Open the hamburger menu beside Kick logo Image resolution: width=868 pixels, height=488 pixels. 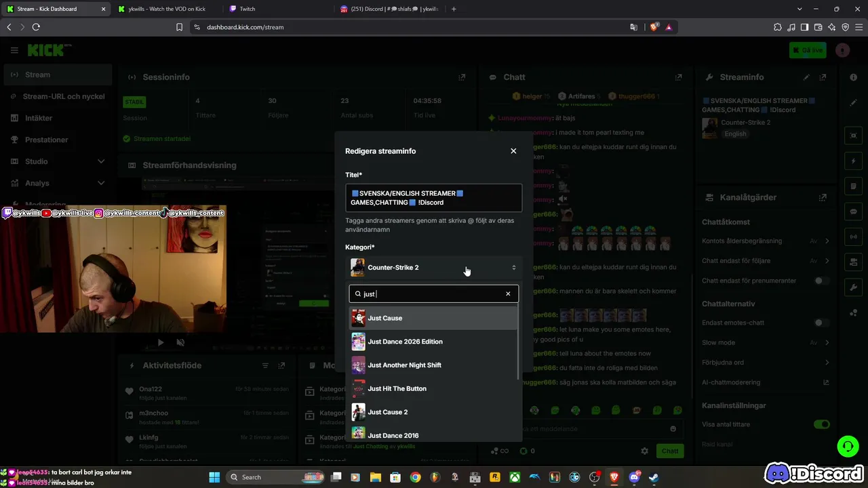(14, 50)
